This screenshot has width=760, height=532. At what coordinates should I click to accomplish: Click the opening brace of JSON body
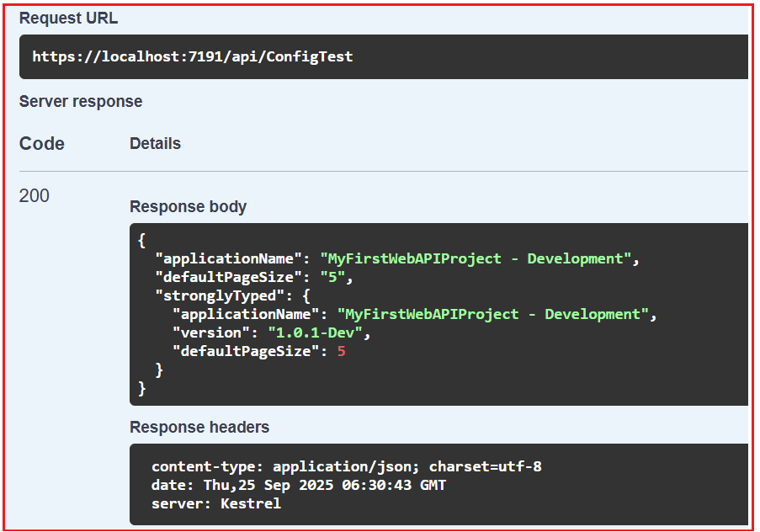141,240
